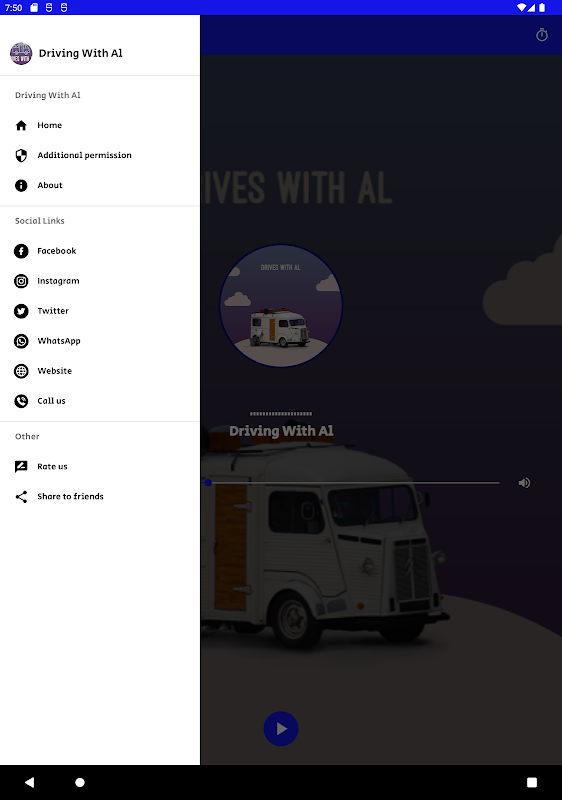Viewport: 562px width, 800px height.
Task: Tap the Driving With Al drawer logo
Action: point(21,54)
